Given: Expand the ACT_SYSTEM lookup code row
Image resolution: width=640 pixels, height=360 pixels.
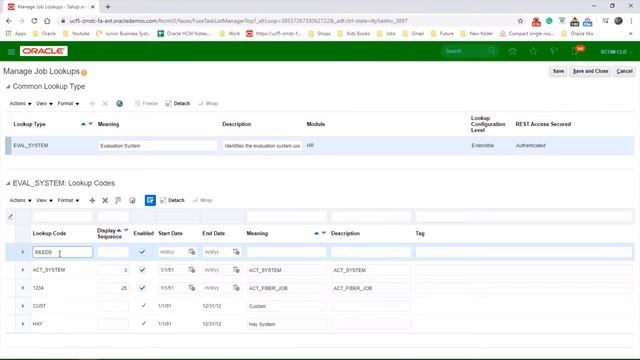Looking at the screenshot, I should click(x=23, y=270).
